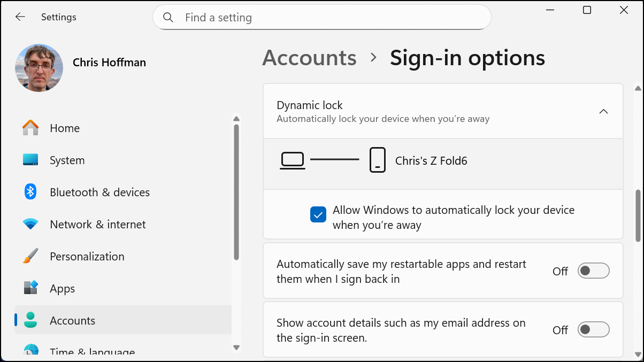
Task: Enable restartable apps saving on sign back in
Action: (x=593, y=271)
